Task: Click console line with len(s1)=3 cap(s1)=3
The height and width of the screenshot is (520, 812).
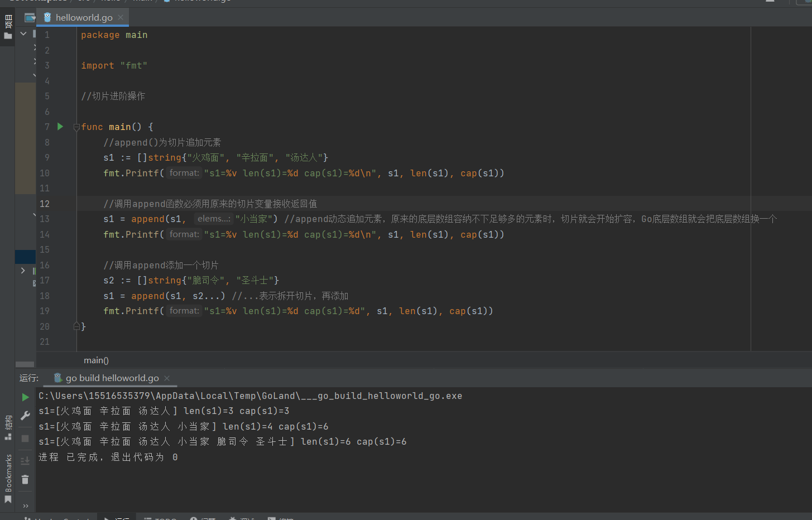Action: tap(164, 411)
